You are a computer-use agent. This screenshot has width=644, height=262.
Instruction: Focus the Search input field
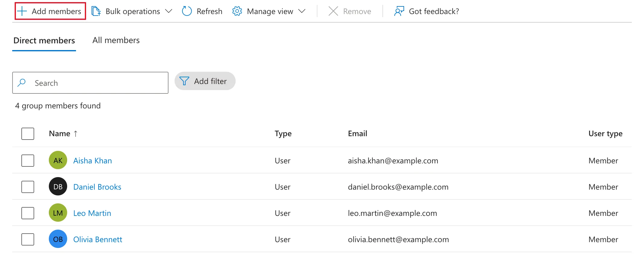point(90,83)
